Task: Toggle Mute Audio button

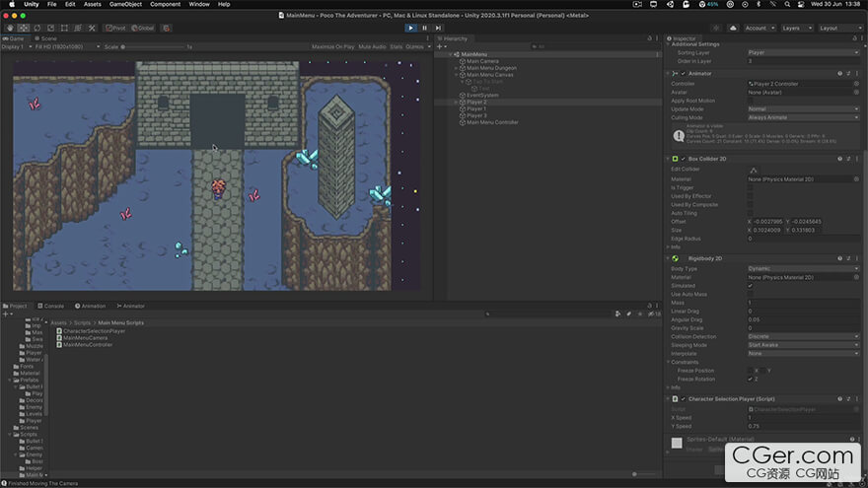Action: (x=372, y=47)
